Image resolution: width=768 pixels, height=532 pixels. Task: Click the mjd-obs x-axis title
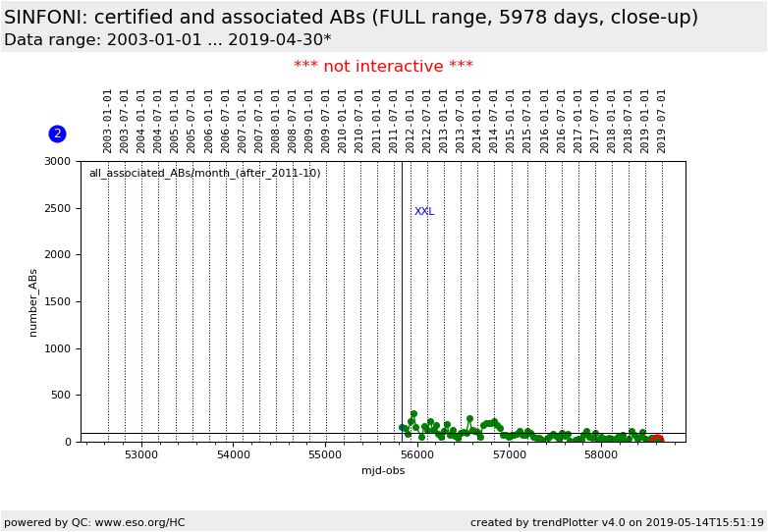[x=383, y=471]
